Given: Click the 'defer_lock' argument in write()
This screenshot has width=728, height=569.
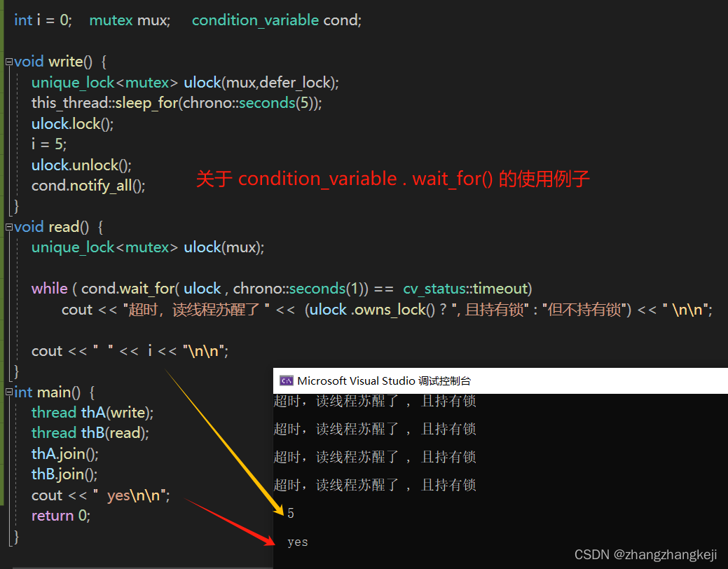Looking at the screenshot, I should [x=295, y=82].
